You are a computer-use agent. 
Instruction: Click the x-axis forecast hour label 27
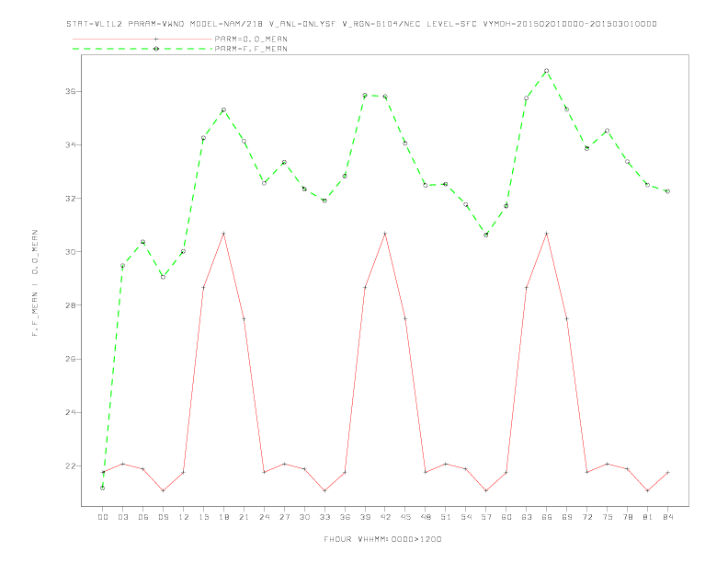pyautogui.click(x=284, y=517)
